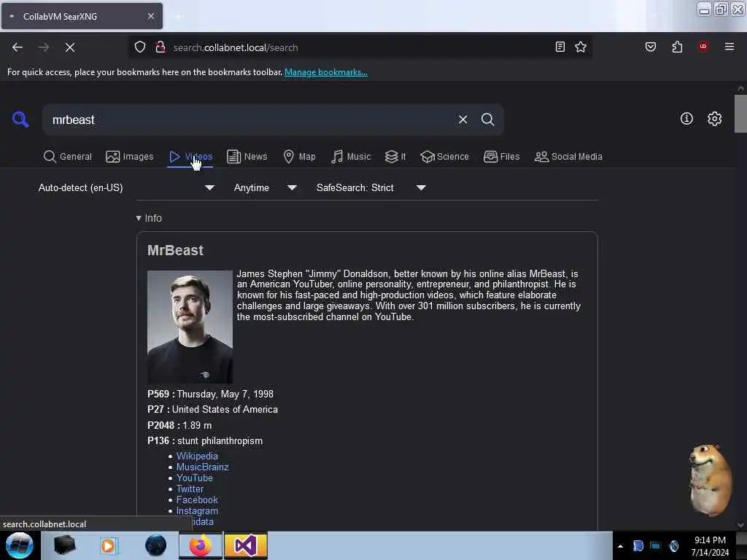Open the dark globe taskbar icon
The height and width of the screenshot is (560, 747).
click(156, 545)
